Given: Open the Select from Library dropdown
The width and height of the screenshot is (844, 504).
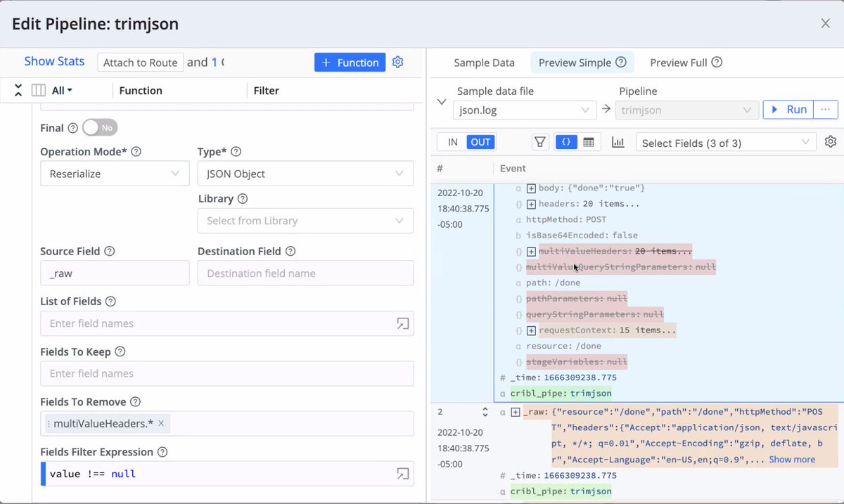Looking at the screenshot, I should coord(305,221).
